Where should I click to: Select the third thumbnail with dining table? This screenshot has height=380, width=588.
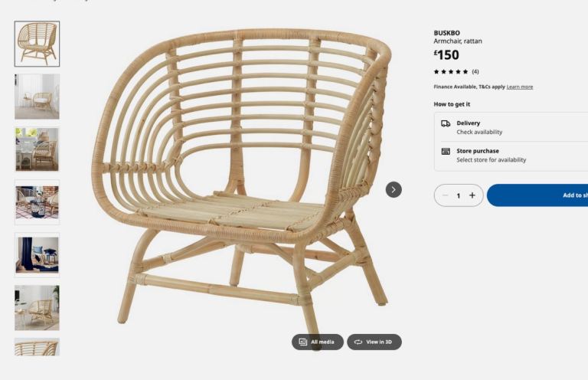click(x=37, y=149)
